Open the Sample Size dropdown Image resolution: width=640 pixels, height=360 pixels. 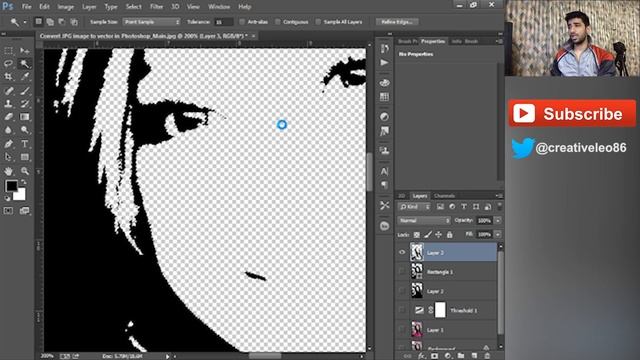click(x=151, y=22)
